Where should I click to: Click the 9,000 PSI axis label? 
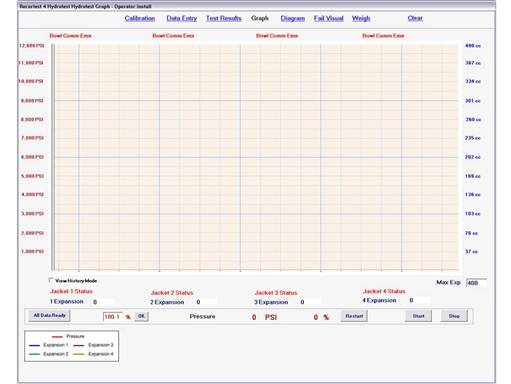[32, 100]
